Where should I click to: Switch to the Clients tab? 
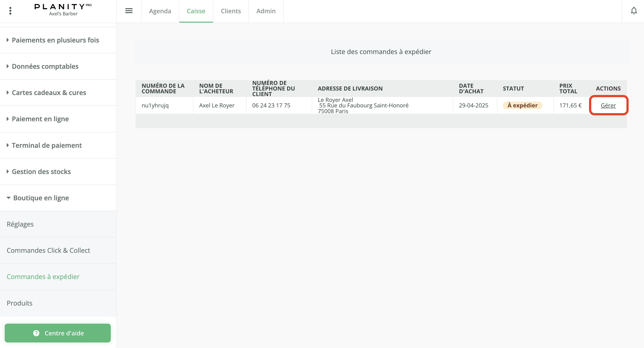pyautogui.click(x=230, y=11)
